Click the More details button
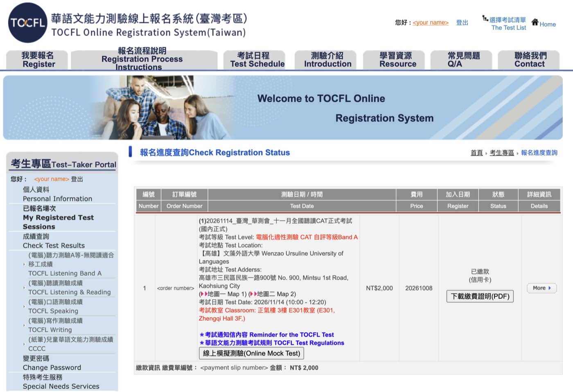 (x=541, y=288)
